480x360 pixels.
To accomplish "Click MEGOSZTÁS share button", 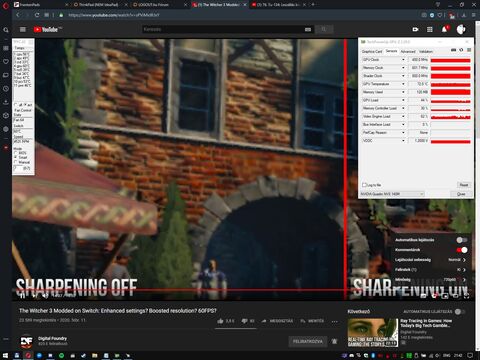I will coord(278,321).
